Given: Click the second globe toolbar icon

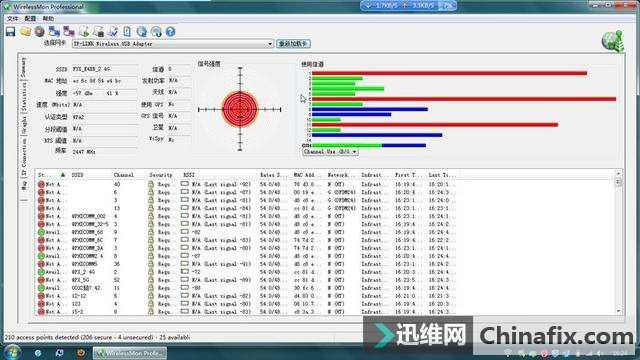Looking at the screenshot, I should (x=156, y=31).
